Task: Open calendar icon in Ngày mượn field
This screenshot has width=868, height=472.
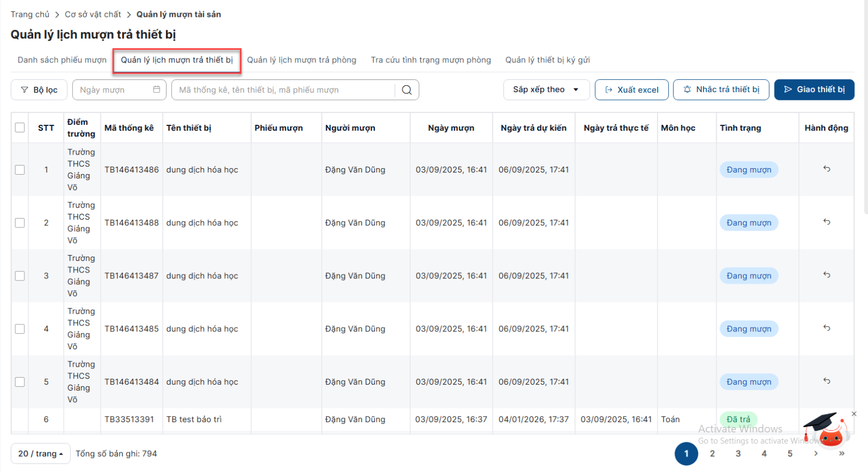Action: [156, 90]
